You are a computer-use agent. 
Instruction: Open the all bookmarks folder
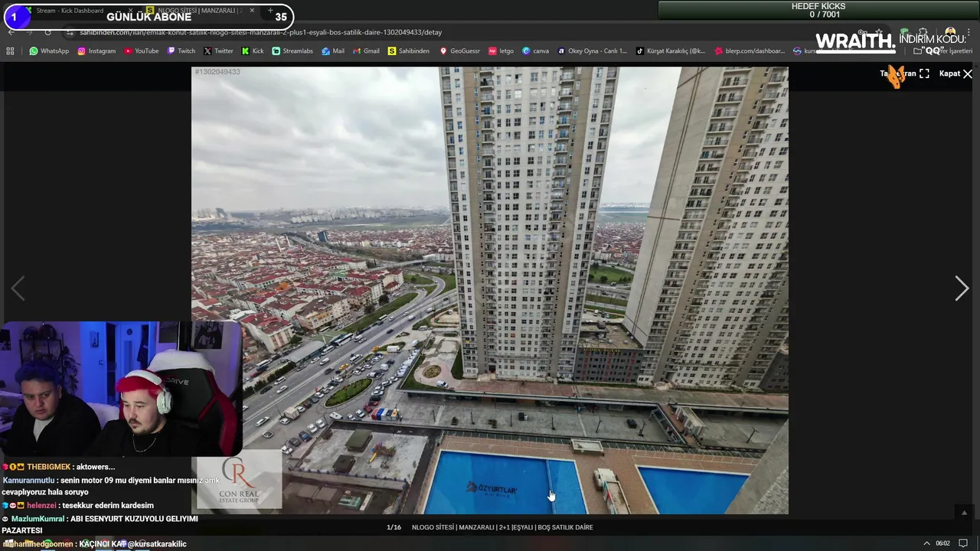point(943,51)
